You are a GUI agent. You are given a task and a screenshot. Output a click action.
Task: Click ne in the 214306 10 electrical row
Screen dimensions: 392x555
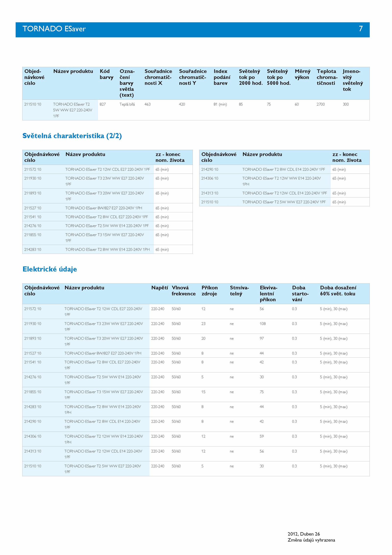pyautogui.click(x=232, y=437)
